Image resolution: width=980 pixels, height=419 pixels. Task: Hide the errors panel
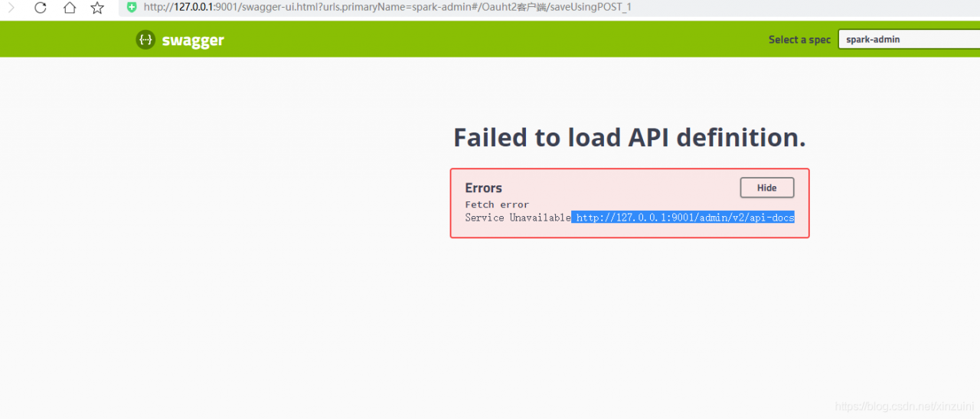(x=766, y=188)
